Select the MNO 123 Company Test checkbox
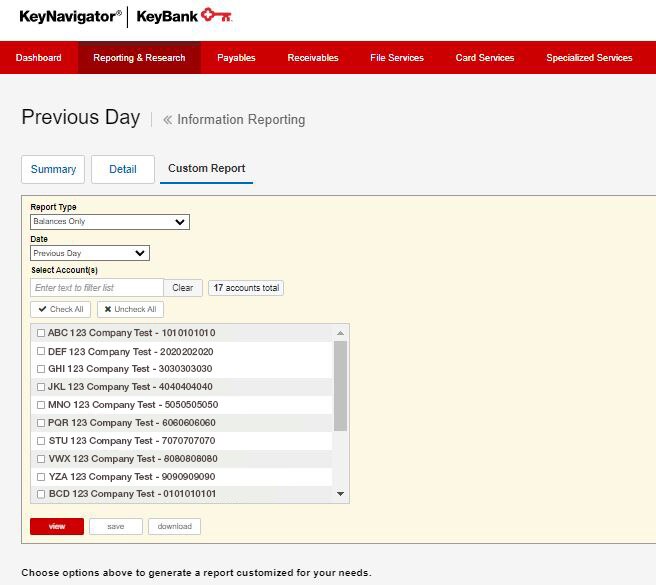Viewport: 656px width, 585px height. click(41, 405)
